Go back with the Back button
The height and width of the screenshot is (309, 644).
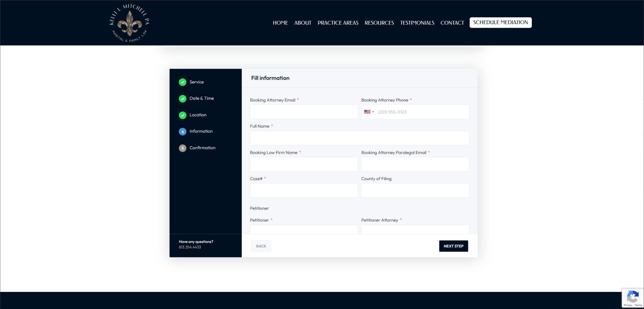point(261,246)
